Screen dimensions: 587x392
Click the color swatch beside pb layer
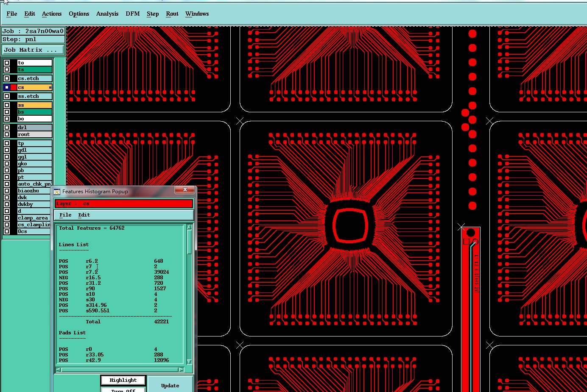tap(14, 170)
